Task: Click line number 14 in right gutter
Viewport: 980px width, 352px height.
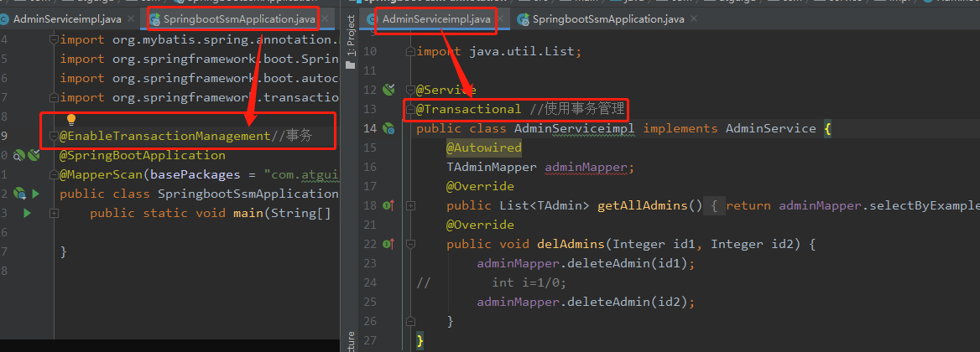Action: pyautogui.click(x=370, y=128)
